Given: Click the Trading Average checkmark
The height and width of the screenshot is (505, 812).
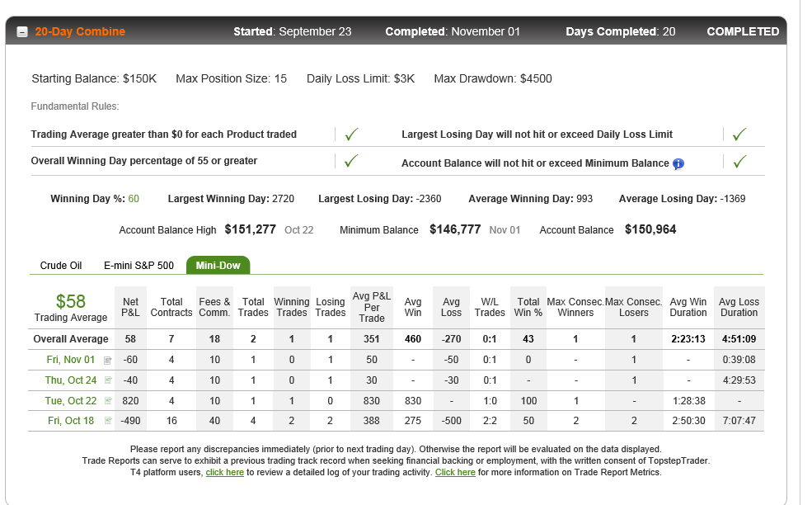Looking at the screenshot, I should coord(351,135).
